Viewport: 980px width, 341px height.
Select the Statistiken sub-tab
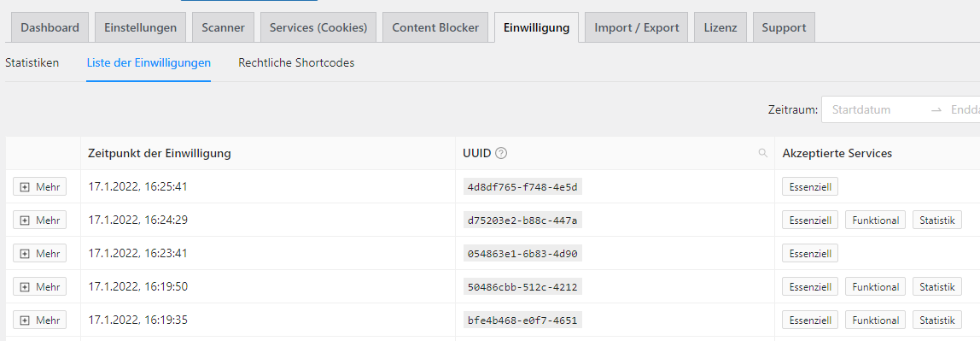[32, 62]
